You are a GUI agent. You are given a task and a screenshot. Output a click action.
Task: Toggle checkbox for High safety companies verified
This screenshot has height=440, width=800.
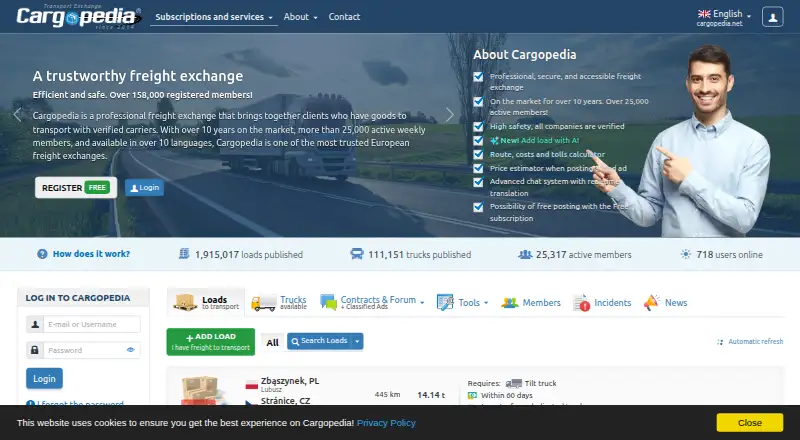[x=478, y=127]
